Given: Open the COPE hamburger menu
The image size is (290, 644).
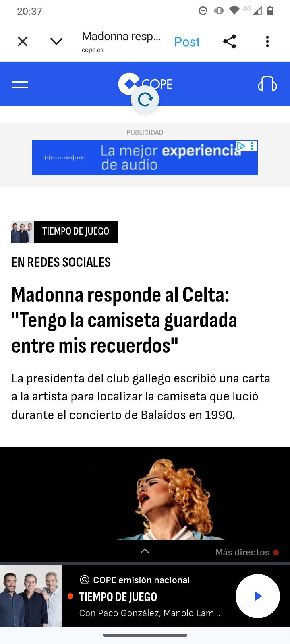Looking at the screenshot, I should (x=20, y=85).
